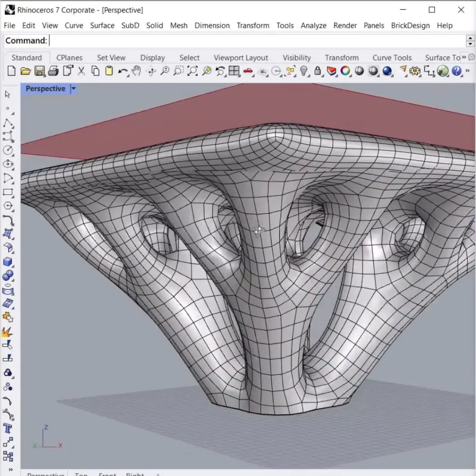Expand the toolbar tabs overflow chevron

pos(464,58)
